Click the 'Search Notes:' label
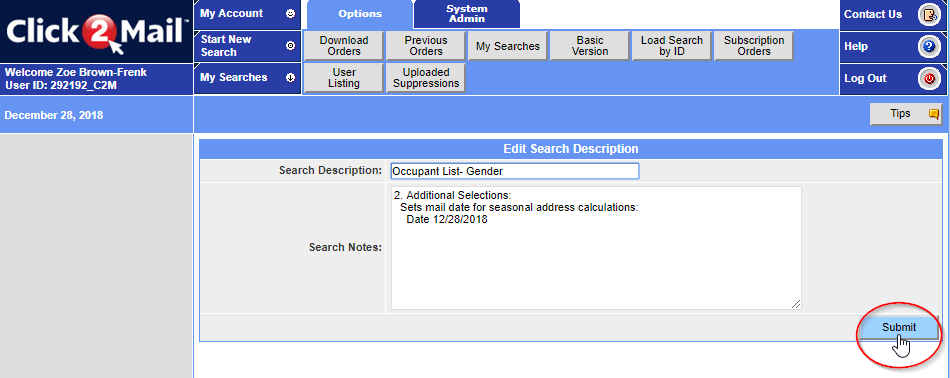The width and height of the screenshot is (950, 378). (345, 247)
